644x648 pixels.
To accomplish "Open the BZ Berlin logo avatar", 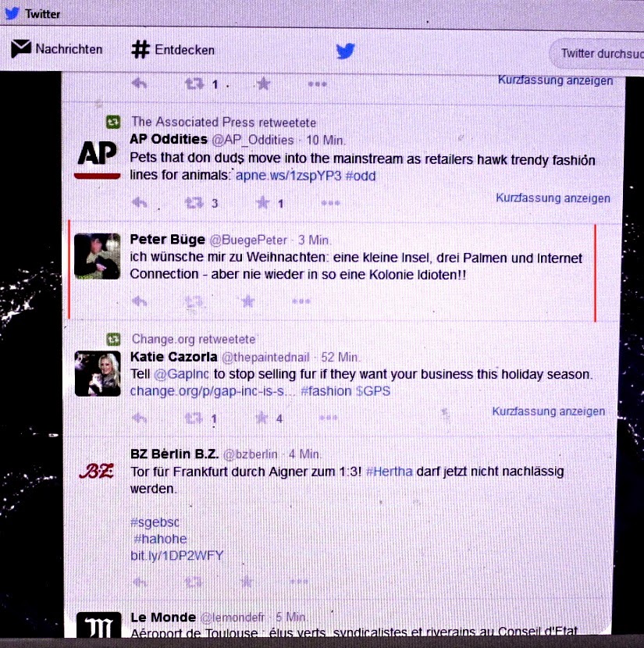I will [96, 471].
